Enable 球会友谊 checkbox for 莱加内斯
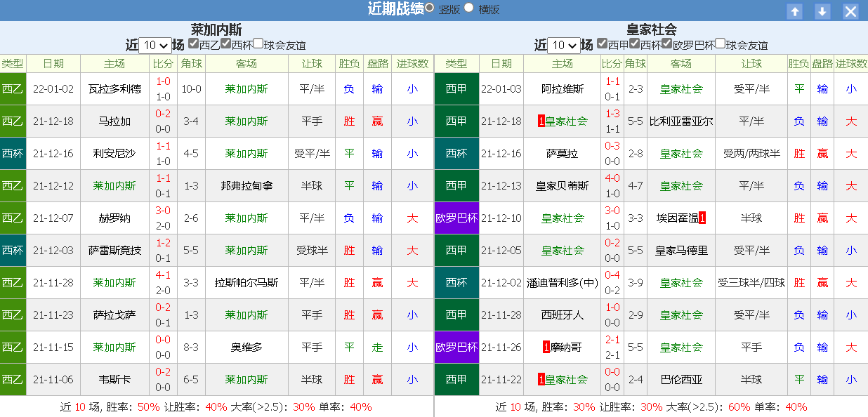 click(258, 44)
